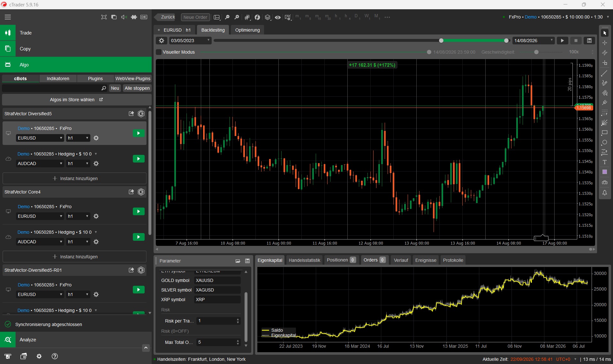This screenshot has width=613, height=364.
Task: Click Alle stoppen button
Action: click(137, 88)
